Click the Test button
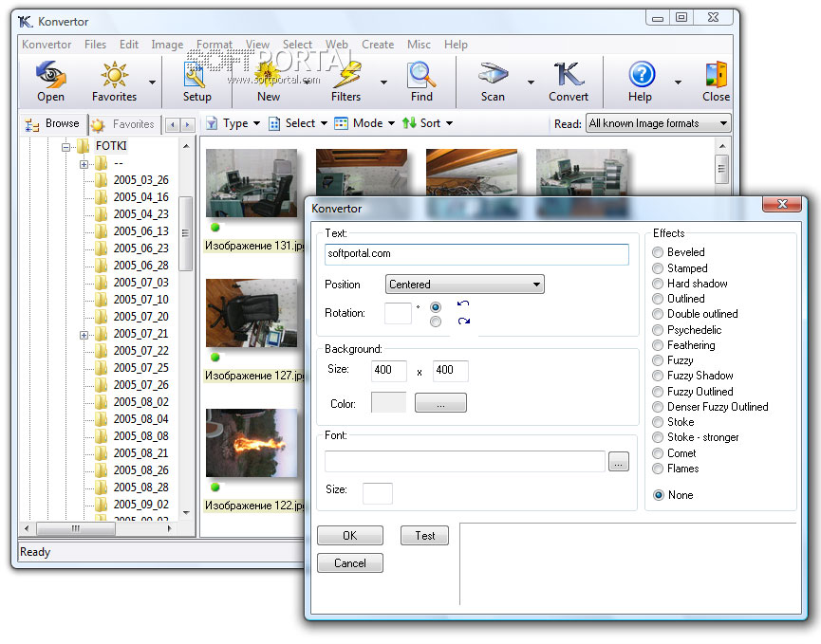The image size is (821, 644). 424,535
